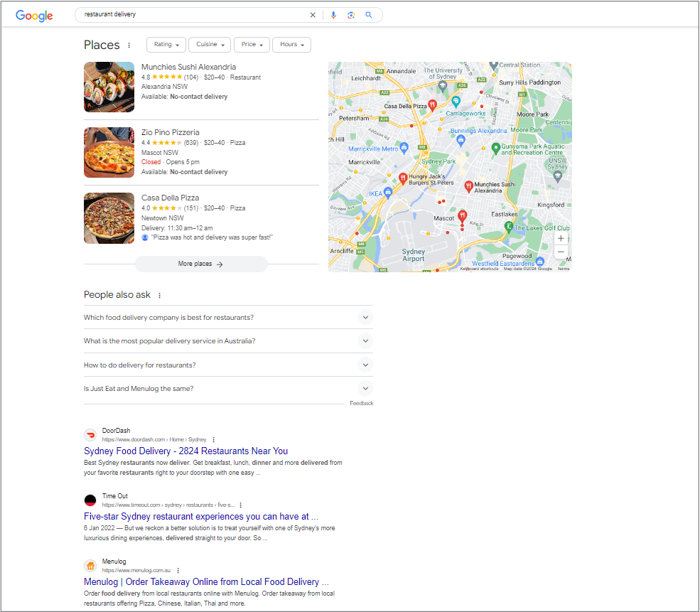Open People also ask three-dot menu
Screen dimensions: 700x612
(159, 295)
